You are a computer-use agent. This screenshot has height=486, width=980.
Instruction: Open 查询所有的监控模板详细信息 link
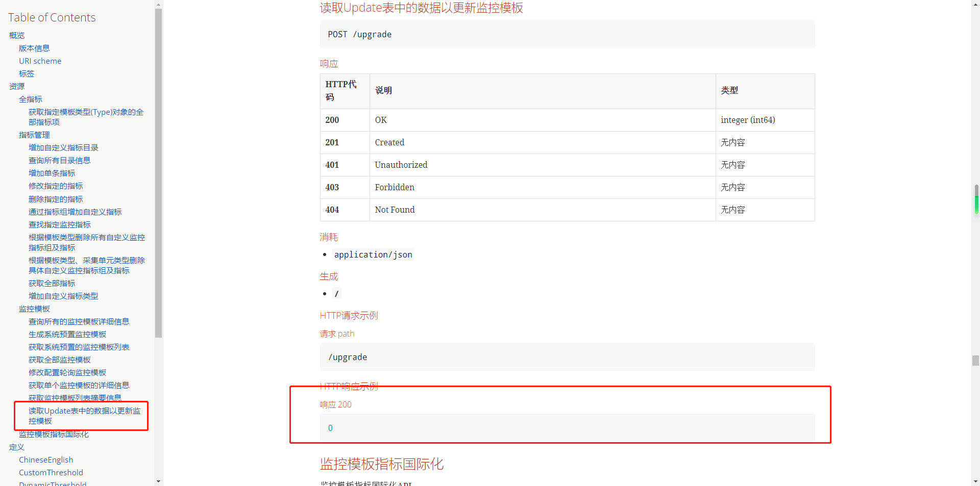(x=79, y=321)
